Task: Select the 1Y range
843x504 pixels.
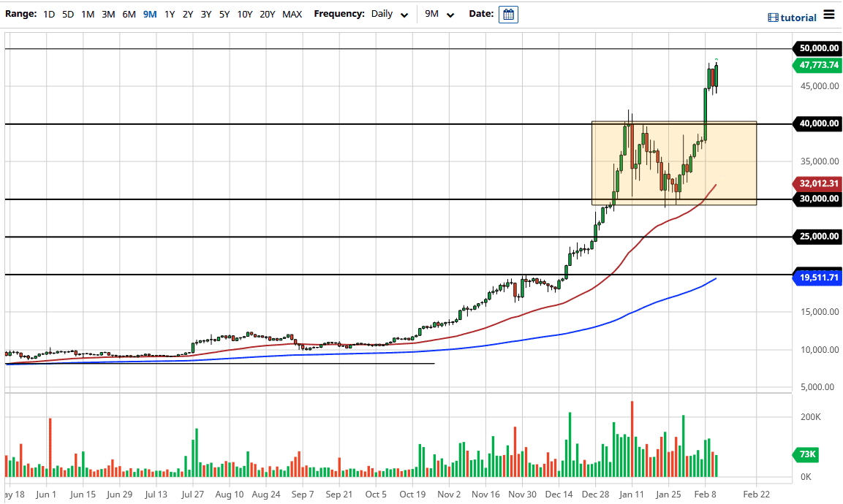Action: point(169,14)
